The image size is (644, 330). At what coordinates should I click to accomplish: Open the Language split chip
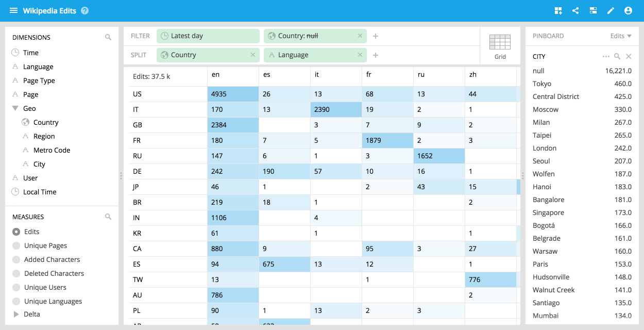(x=315, y=55)
